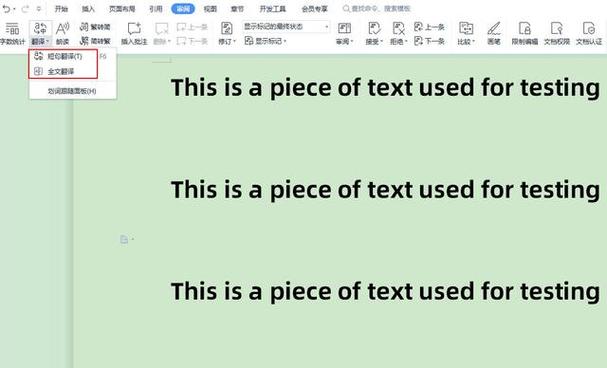The width and height of the screenshot is (607, 368).
Task: Choose 划词跟随面板(H) menu entry
Action: (x=72, y=91)
